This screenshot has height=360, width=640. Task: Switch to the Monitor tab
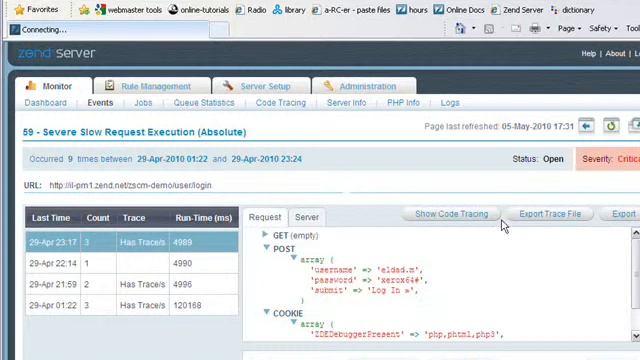tap(53, 86)
